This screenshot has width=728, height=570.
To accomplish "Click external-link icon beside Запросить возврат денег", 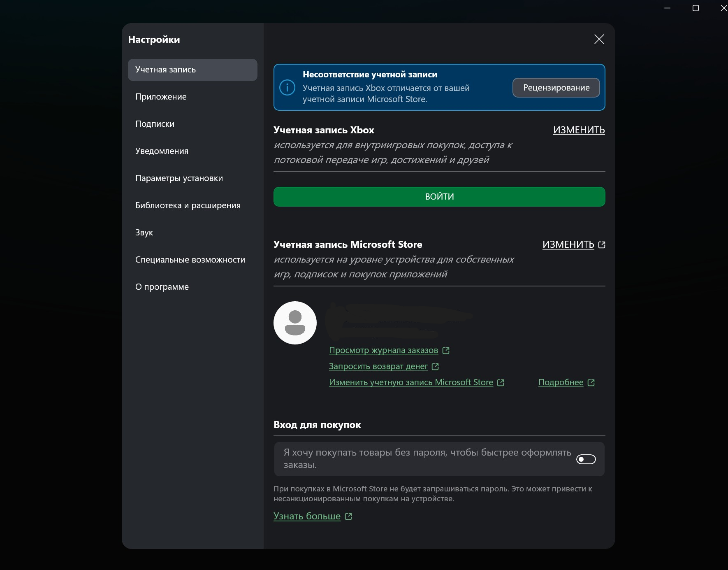I will (436, 366).
